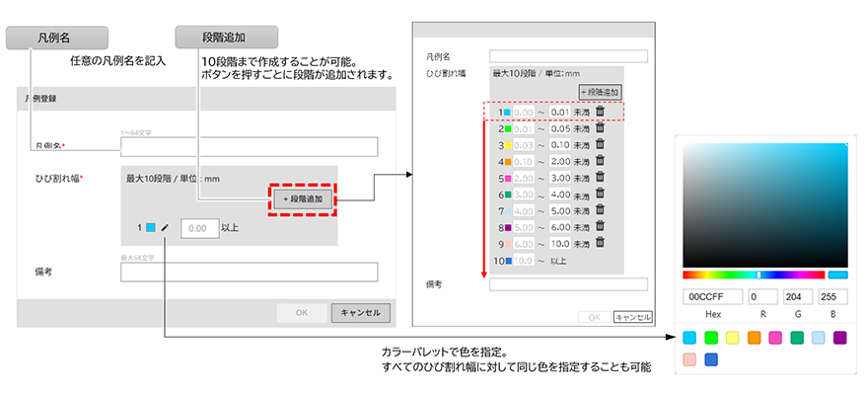Cancel the right-side legend dialog
Viewport: 868px width, 395px height.
coord(631,317)
